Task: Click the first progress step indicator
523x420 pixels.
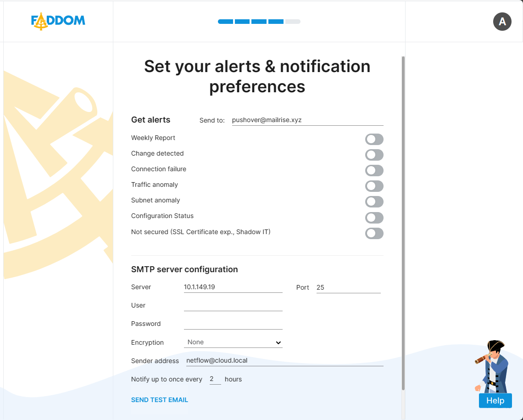Action: [x=225, y=22]
